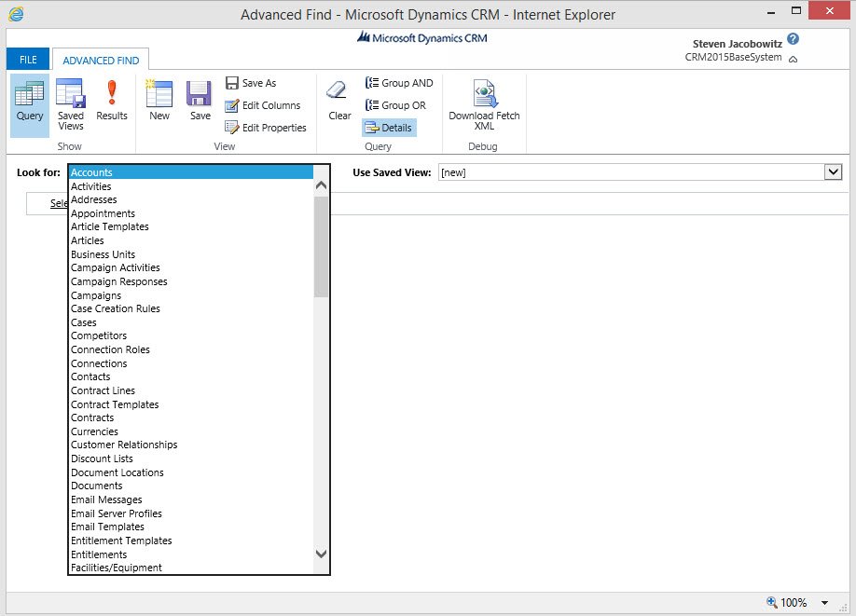
Task: Open the FILE tab
Action: 28,60
